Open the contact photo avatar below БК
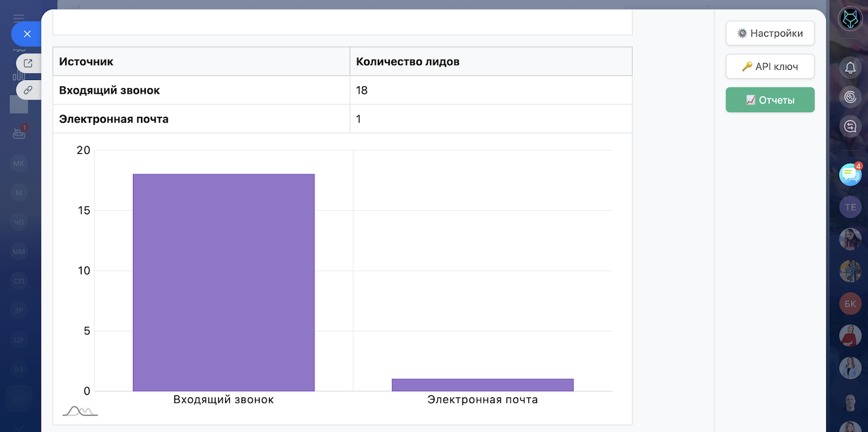The width and height of the screenshot is (868, 432). pyautogui.click(x=850, y=336)
